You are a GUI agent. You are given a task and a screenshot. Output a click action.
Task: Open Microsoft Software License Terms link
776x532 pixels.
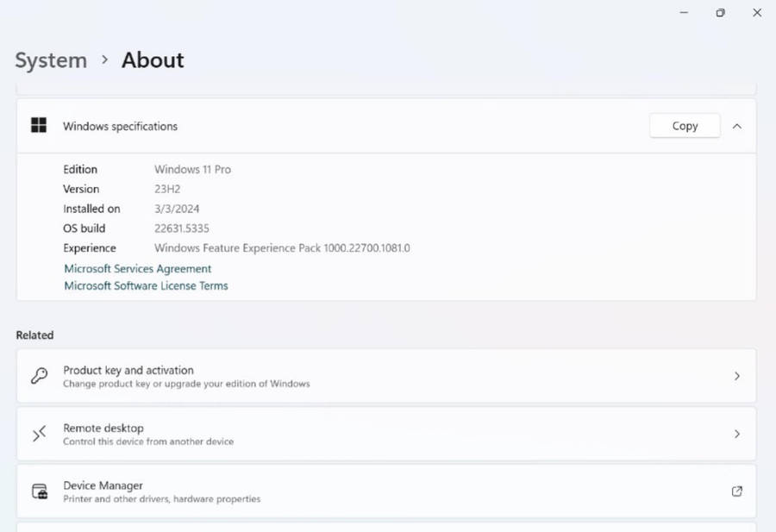(146, 285)
